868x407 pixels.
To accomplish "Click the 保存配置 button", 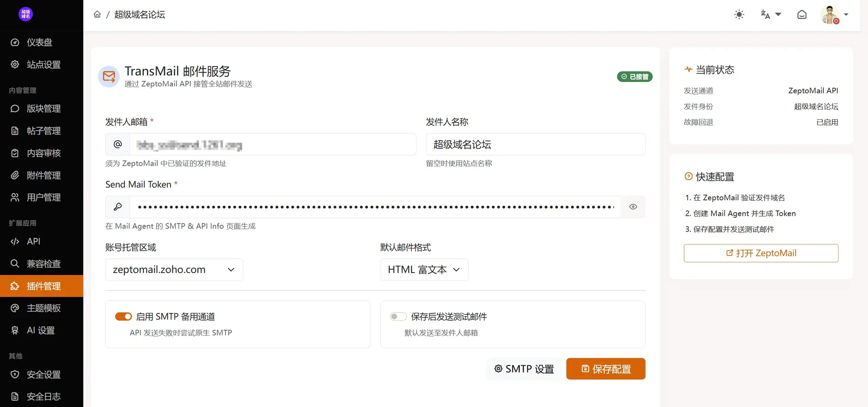I will click(x=606, y=369).
